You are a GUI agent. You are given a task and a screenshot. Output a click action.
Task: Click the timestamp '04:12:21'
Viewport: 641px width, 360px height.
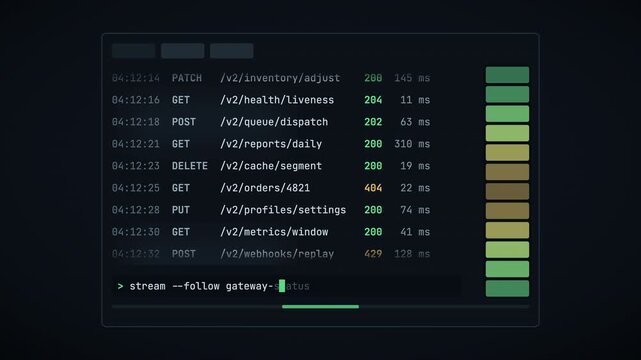pos(136,144)
